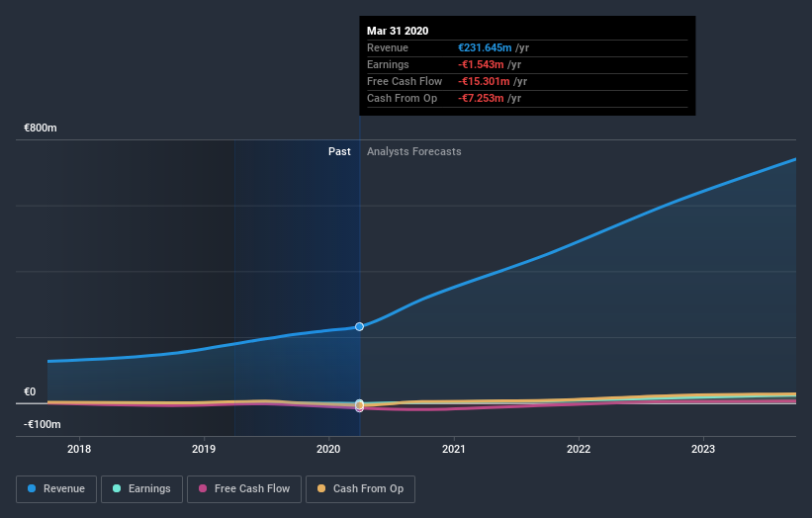Toggle the Free Cash Flow legend button
812x518 pixels.
(244, 489)
